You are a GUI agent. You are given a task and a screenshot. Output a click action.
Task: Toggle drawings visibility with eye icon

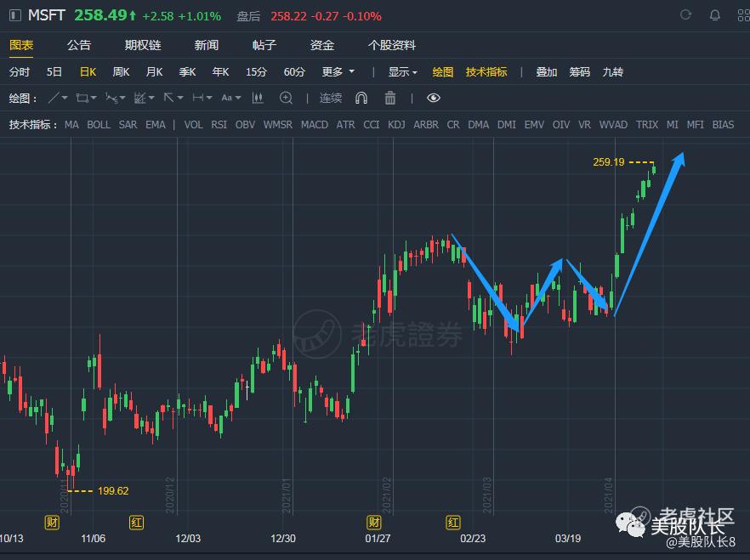434,98
